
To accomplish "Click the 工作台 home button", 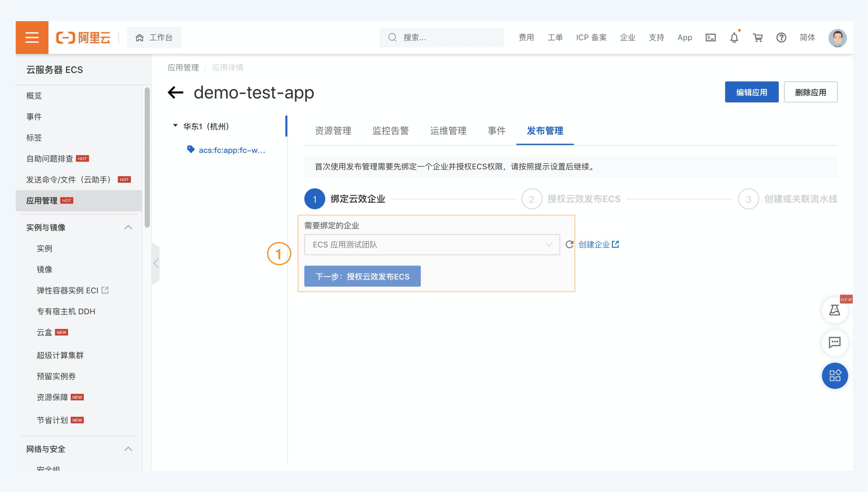I will pos(154,38).
